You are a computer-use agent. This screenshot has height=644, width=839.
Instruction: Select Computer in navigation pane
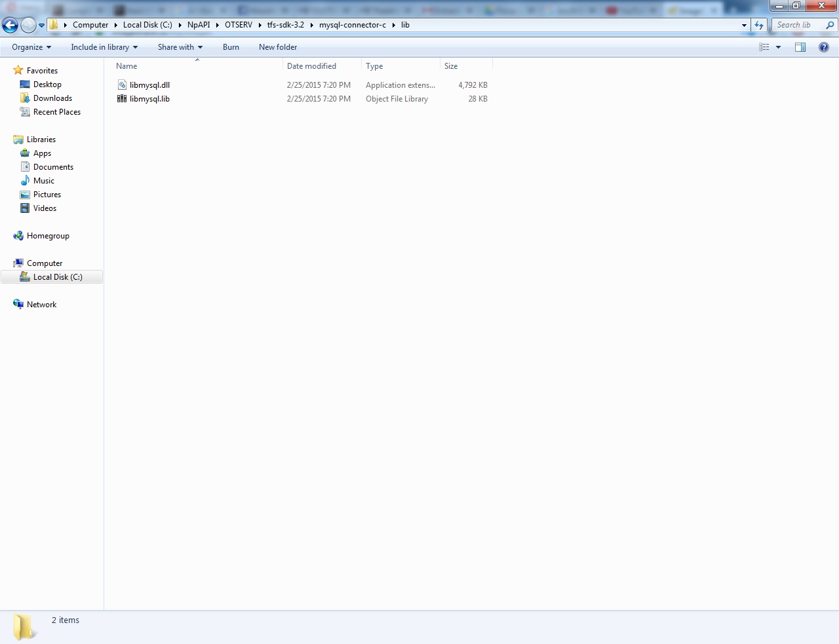point(45,263)
